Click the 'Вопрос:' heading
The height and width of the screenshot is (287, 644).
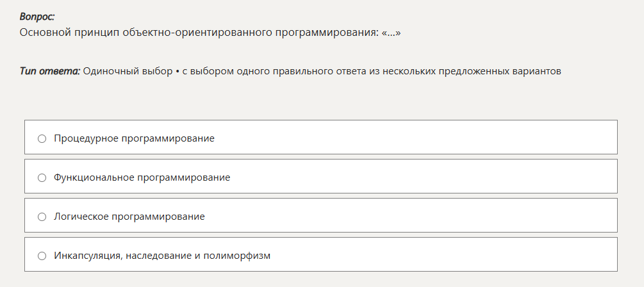tap(37, 17)
